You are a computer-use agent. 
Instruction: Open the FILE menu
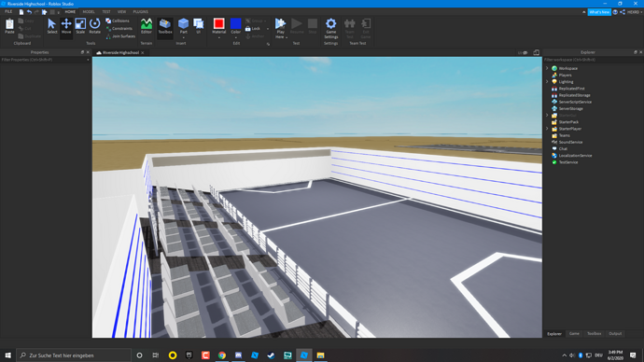(x=8, y=12)
